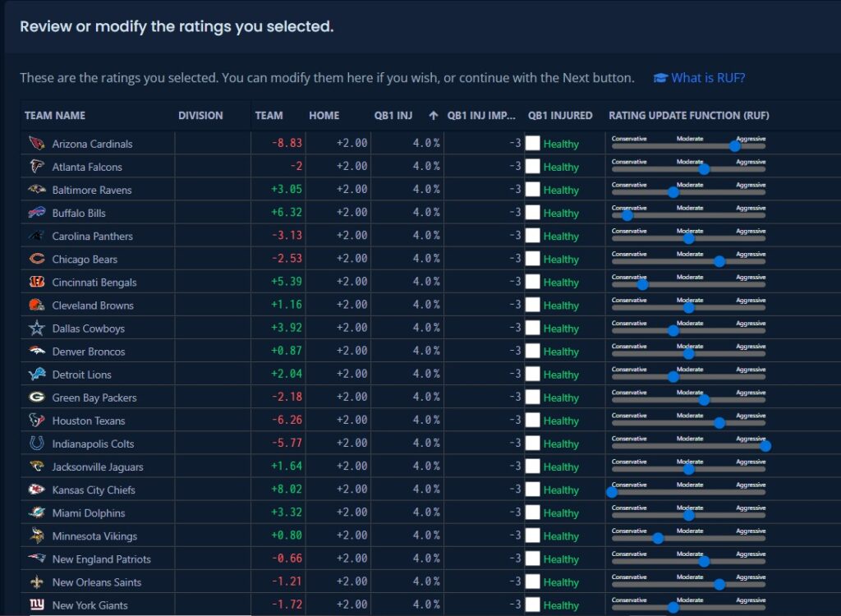
Task: Edit Arizona Cardinals team rating -8.83
Action: (287, 143)
